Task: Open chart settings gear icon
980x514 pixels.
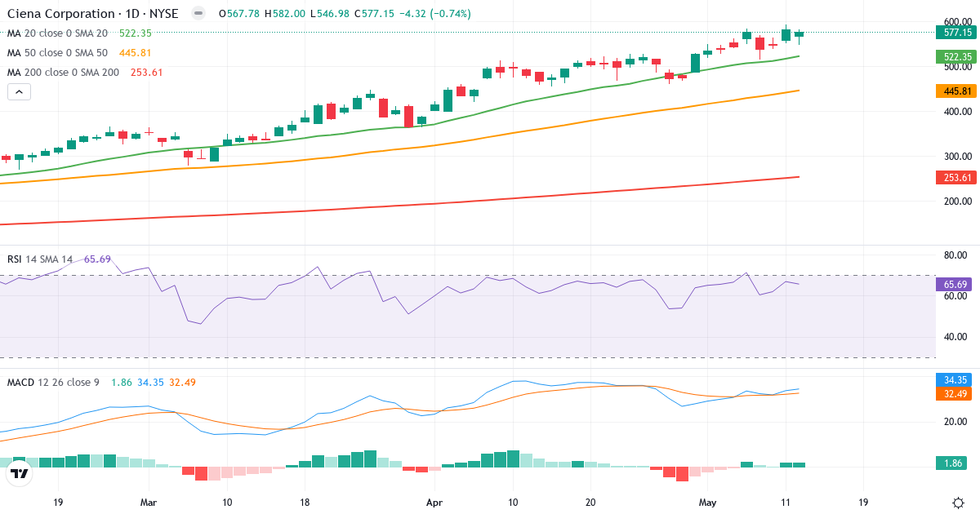Action: 957,502
